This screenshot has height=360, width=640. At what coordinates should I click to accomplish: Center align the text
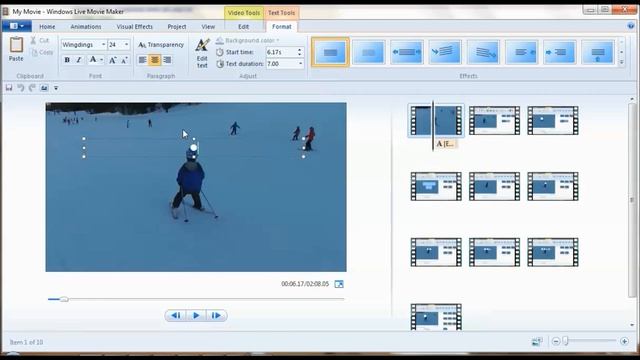155,60
